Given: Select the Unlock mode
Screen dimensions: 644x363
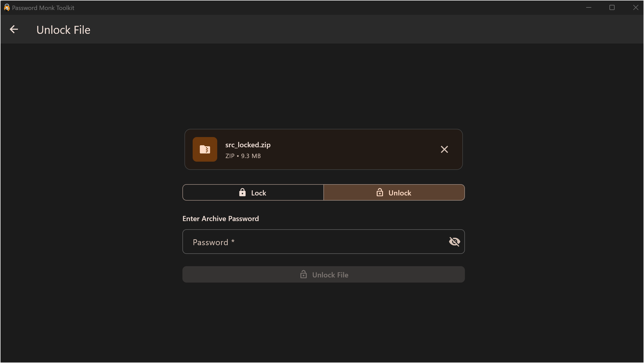Looking at the screenshot, I should (394, 192).
